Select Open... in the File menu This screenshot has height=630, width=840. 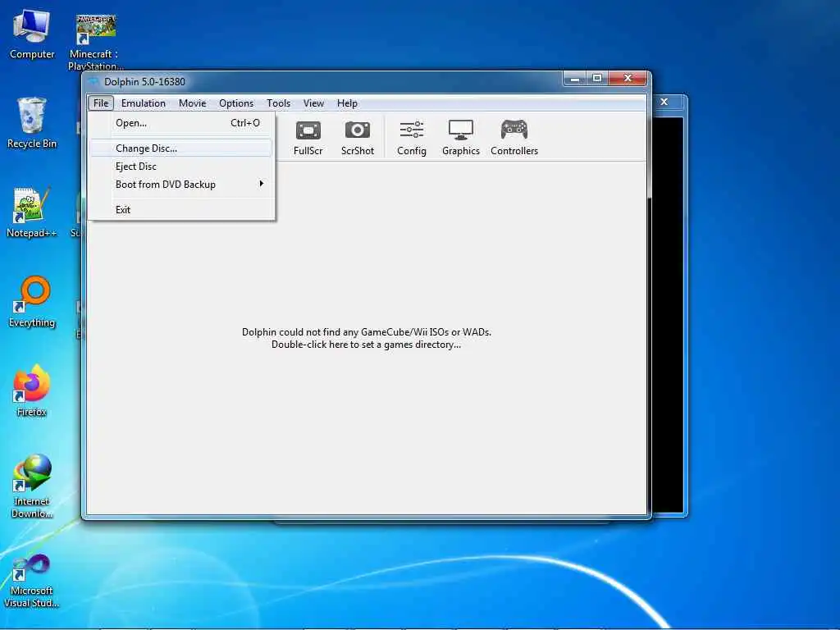point(181,123)
